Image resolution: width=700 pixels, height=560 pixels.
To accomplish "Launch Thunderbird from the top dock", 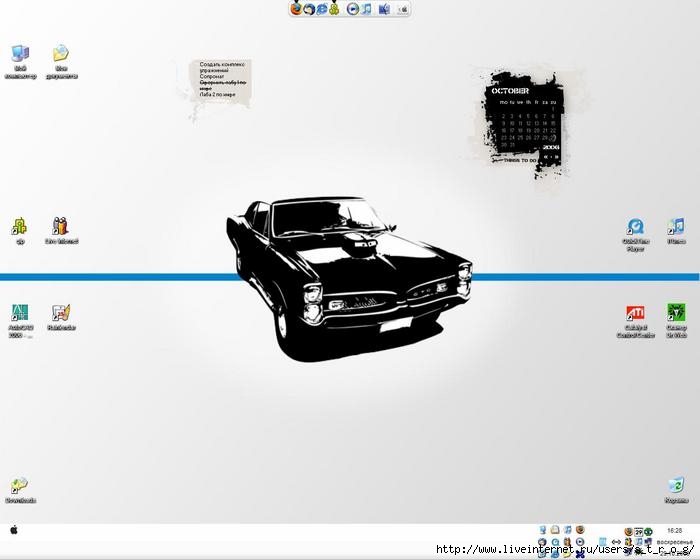I will click(x=309, y=9).
